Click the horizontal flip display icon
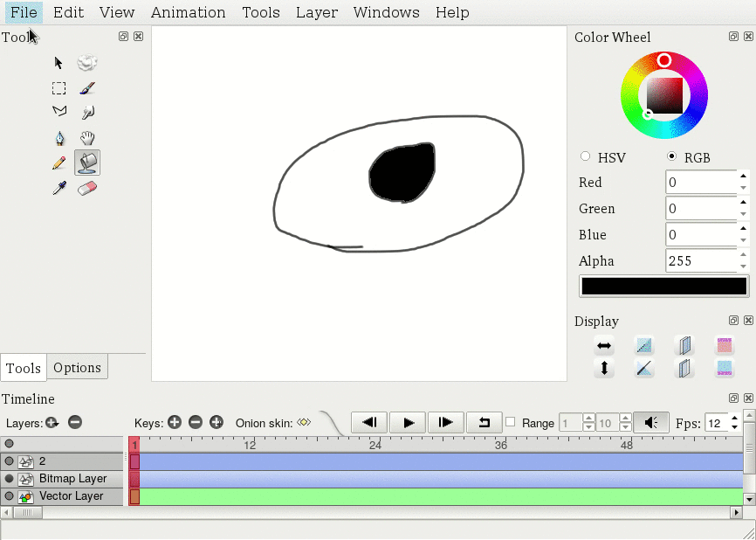Viewport: 756px width, 540px height. (604, 345)
